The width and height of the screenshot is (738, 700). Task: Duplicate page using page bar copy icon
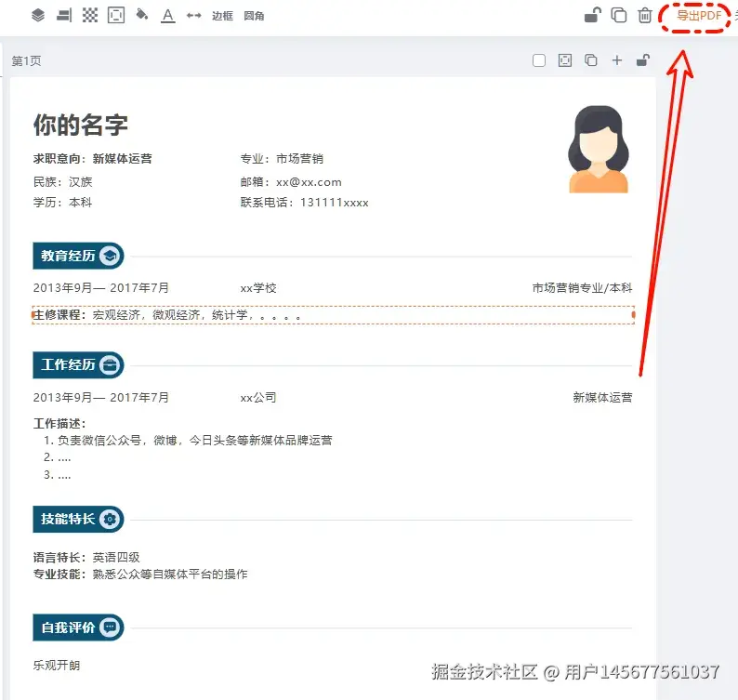coord(591,60)
